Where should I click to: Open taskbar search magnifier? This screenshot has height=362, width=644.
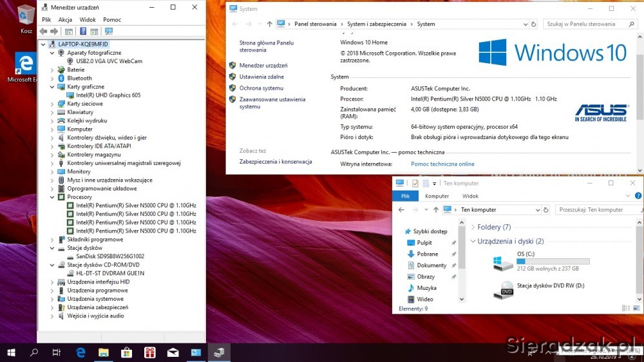[x=34, y=352]
